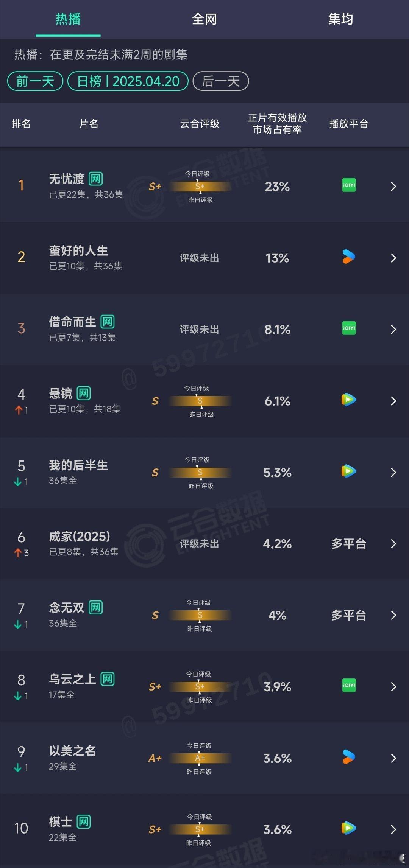Click the S+ rating bar for 无忧渡
The width and height of the screenshot is (409, 868).
[200, 186]
